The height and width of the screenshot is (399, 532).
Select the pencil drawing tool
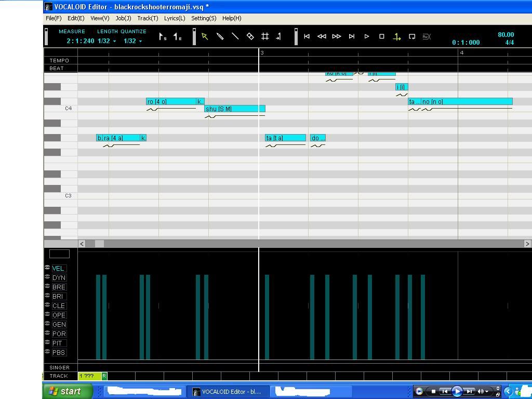tap(220, 36)
